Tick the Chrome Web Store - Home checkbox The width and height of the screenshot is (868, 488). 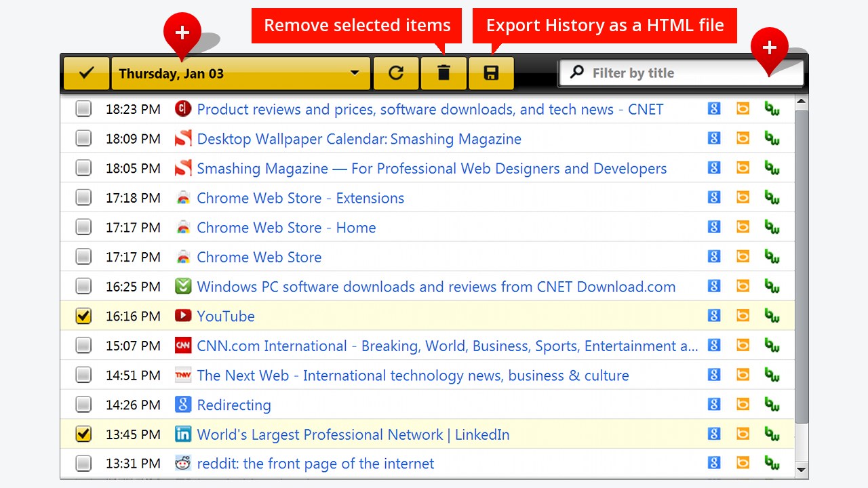click(83, 227)
